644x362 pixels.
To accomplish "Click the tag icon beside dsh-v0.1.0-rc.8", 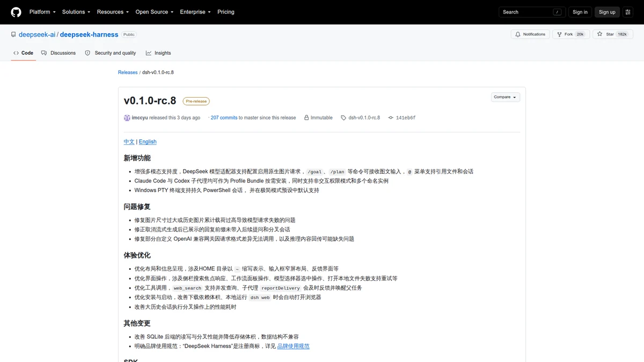I will point(343,117).
